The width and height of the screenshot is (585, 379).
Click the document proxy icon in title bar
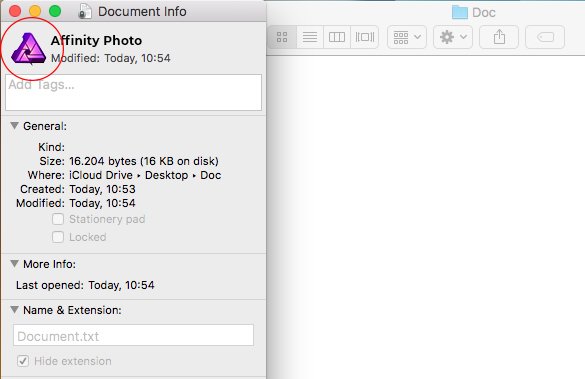85,11
